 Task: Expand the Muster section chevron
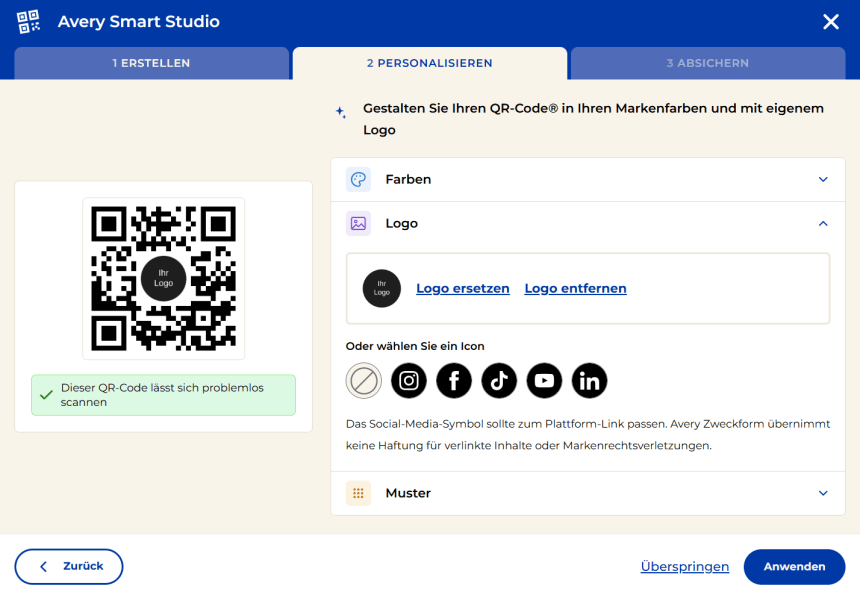point(823,493)
